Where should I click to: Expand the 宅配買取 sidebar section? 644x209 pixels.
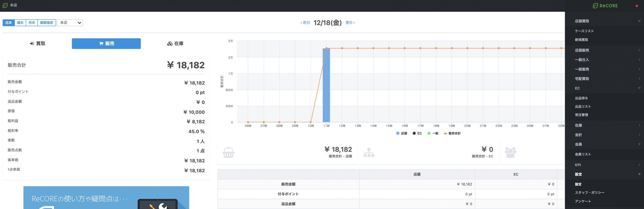[x=604, y=79]
